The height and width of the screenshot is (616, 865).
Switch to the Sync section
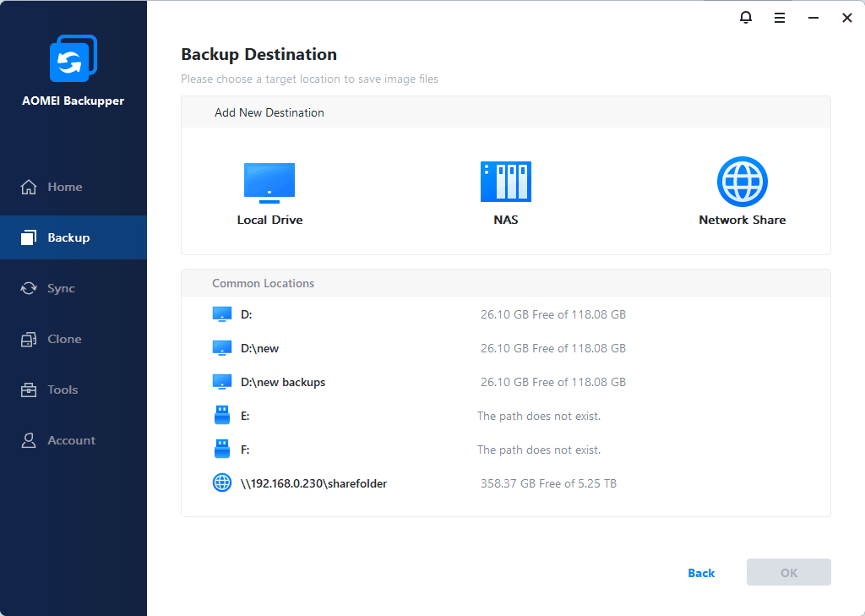(x=61, y=288)
